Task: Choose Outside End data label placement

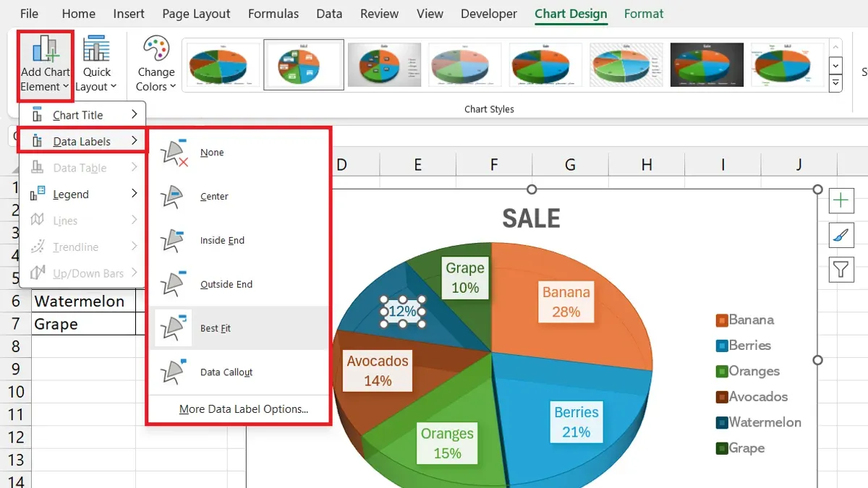Action: [239, 284]
